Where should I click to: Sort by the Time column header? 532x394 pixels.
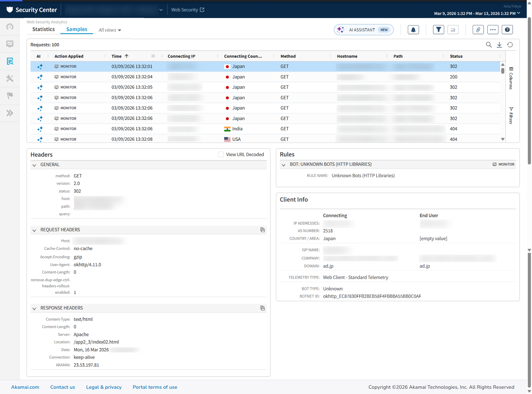pyautogui.click(x=117, y=56)
